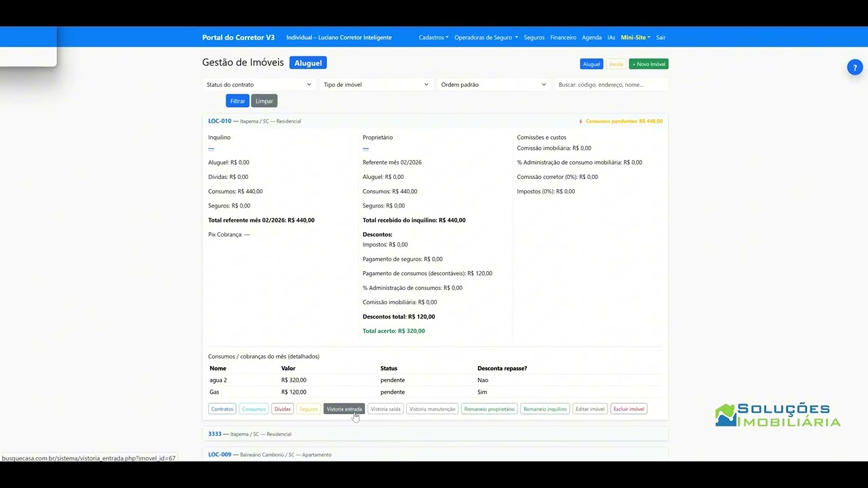Click the Consumos button for LOC-010
The width and height of the screenshot is (868, 488).
[254, 409]
